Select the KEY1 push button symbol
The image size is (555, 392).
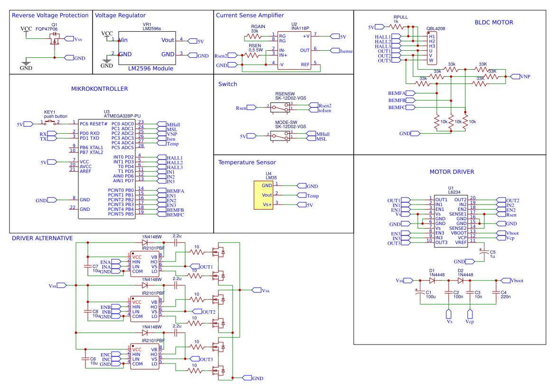(49, 123)
